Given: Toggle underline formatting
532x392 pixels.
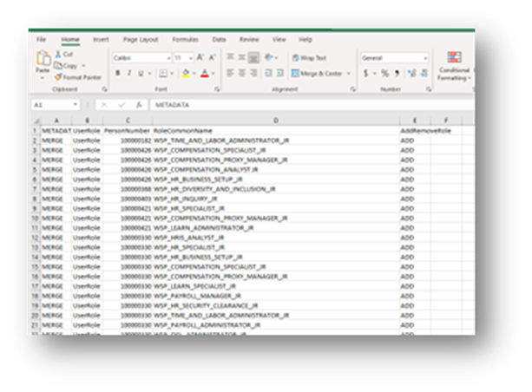Looking at the screenshot, I should pos(141,73).
